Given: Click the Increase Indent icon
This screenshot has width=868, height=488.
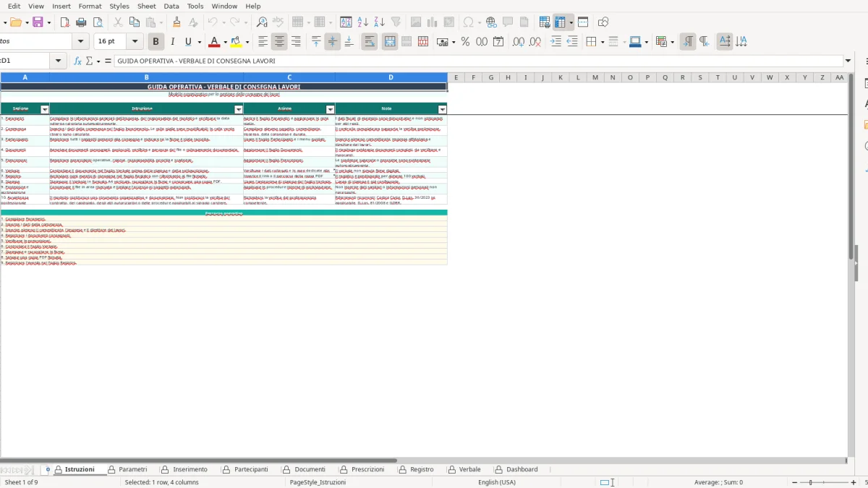Looking at the screenshot, I should (x=556, y=42).
